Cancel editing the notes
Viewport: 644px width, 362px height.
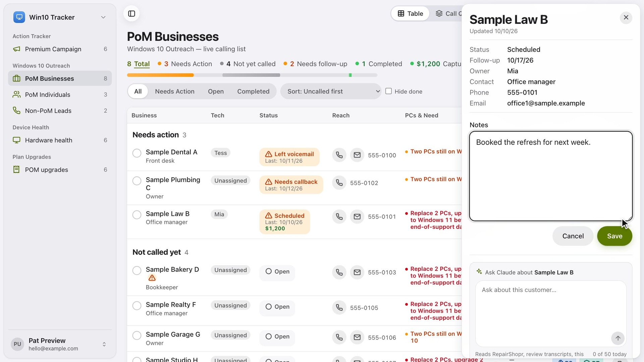(x=573, y=236)
